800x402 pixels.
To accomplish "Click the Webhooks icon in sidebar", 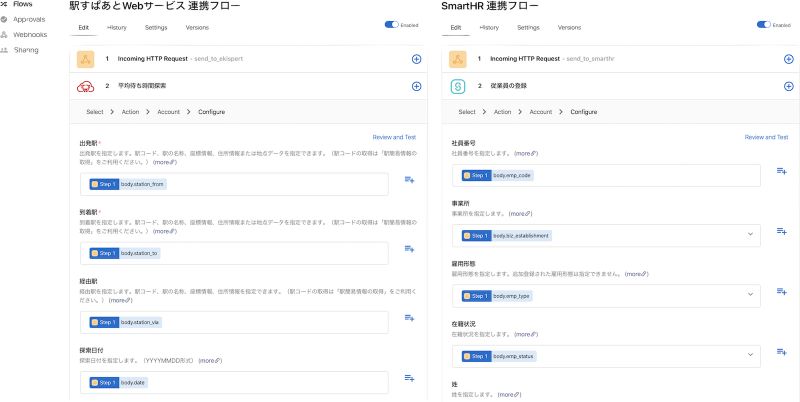I will [4, 35].
